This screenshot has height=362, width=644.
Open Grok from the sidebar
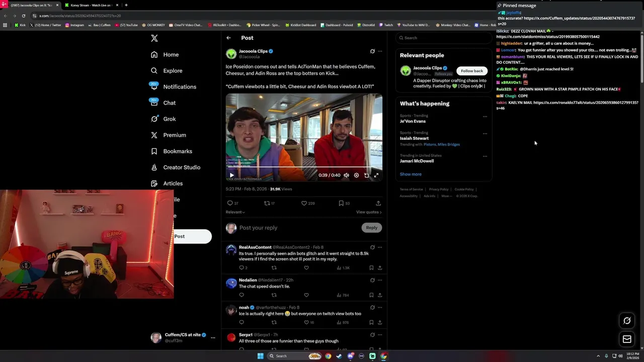click(x=164, y=119)
